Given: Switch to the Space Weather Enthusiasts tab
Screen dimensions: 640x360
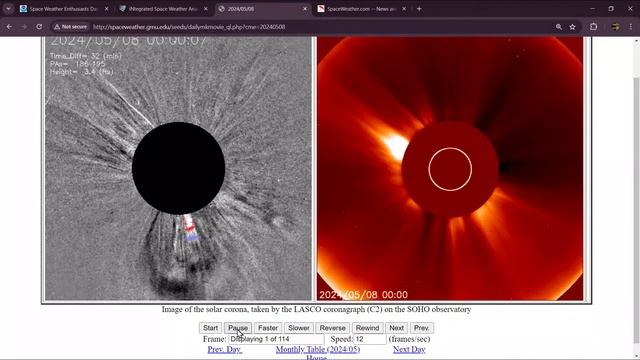Looking at the screenshot, I should 64,9.
